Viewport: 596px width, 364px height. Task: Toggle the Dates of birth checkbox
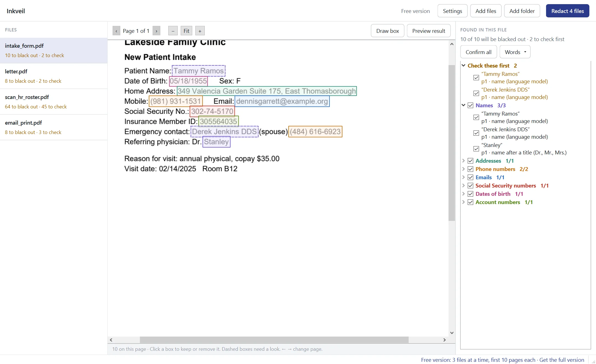click(x=471, y=194)
